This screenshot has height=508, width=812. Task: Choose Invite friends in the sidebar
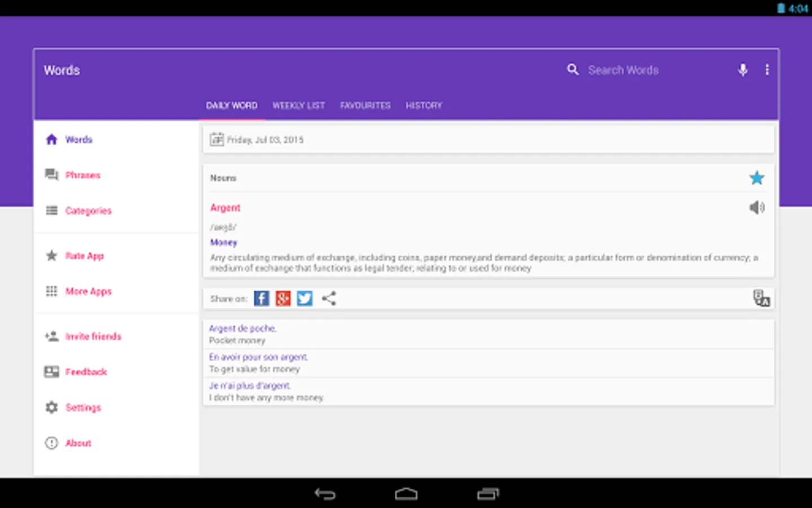pyautogui.click(x=93, y=336)
